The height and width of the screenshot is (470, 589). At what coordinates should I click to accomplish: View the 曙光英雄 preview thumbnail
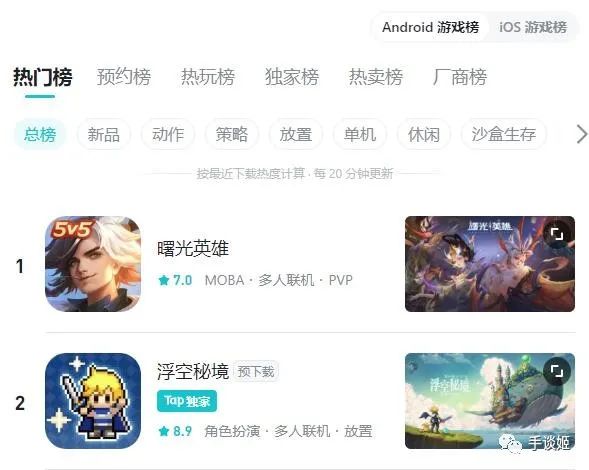coord(490,264)
